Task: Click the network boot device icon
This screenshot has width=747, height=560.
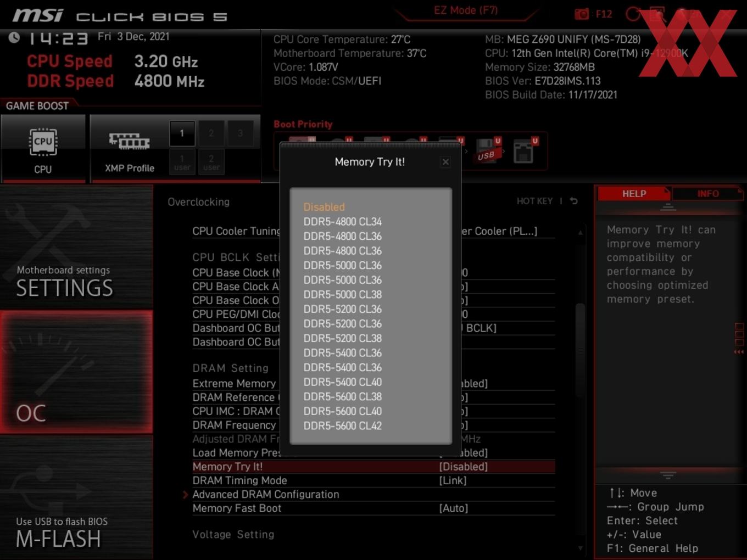Action: (x=525, y=150)
